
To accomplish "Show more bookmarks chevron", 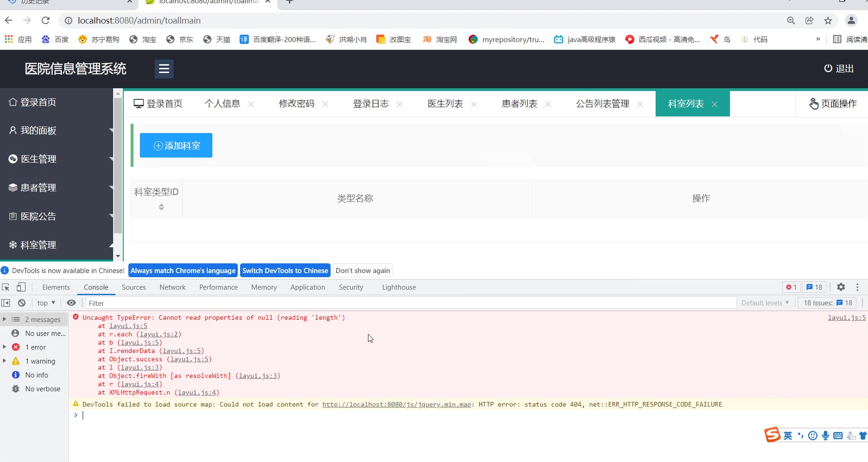I will tap(818, 39).
